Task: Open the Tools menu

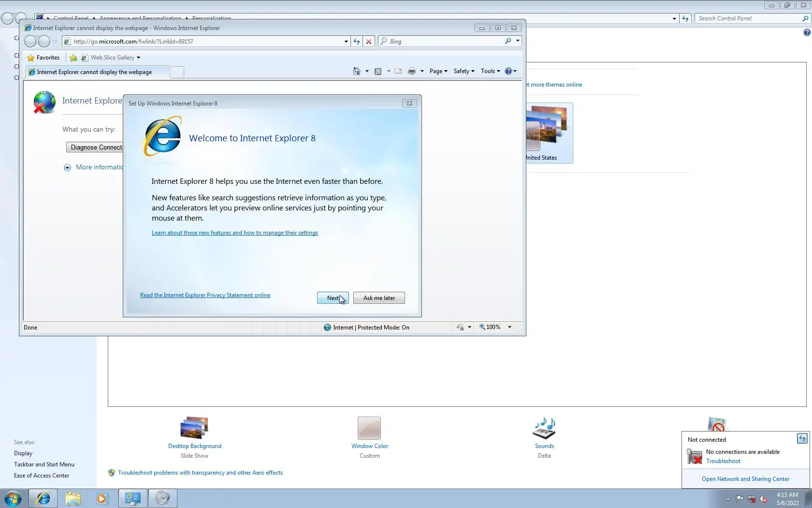Action: point(490,71)
